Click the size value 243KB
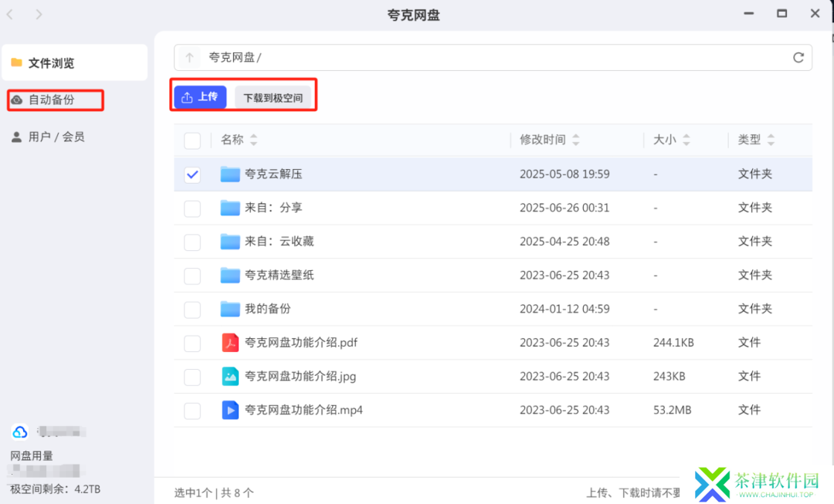Screen dimensions: 834x504 pos(669,377)
